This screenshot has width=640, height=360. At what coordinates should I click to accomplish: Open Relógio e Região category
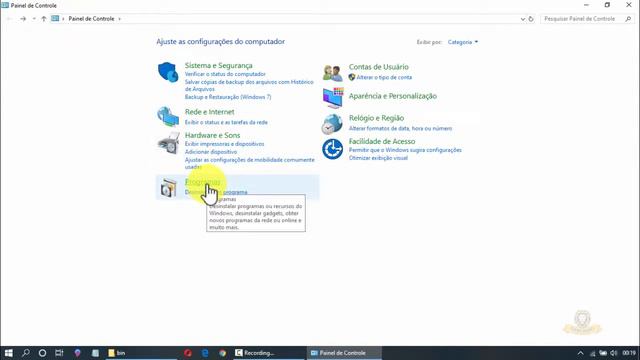[376, 118]
